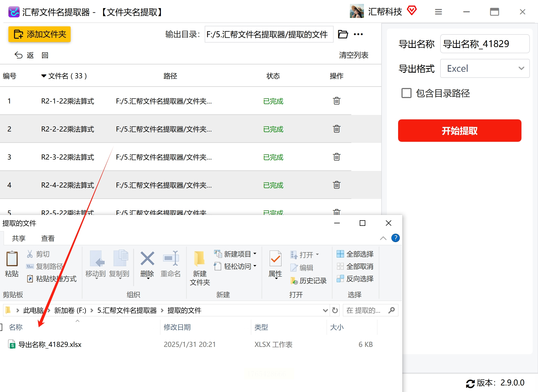Open the three-dot more options for output directory
538x392 pixels.
tap(358, 34)
